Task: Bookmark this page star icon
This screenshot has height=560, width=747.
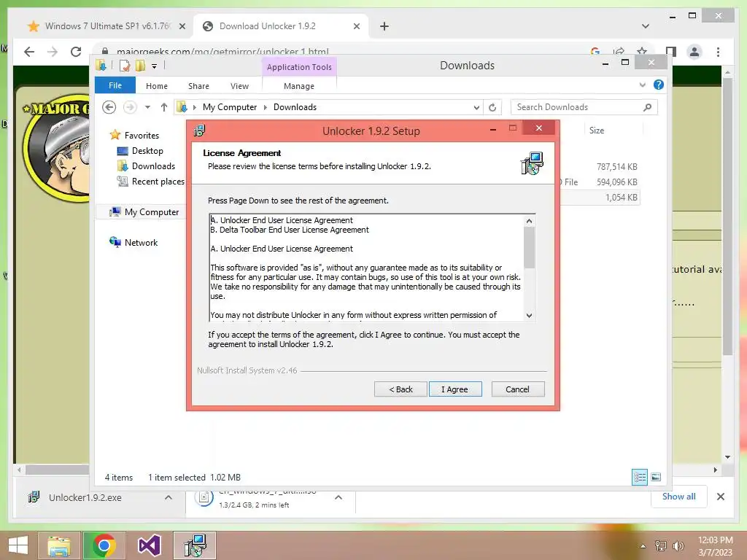Action: (642, 52)
